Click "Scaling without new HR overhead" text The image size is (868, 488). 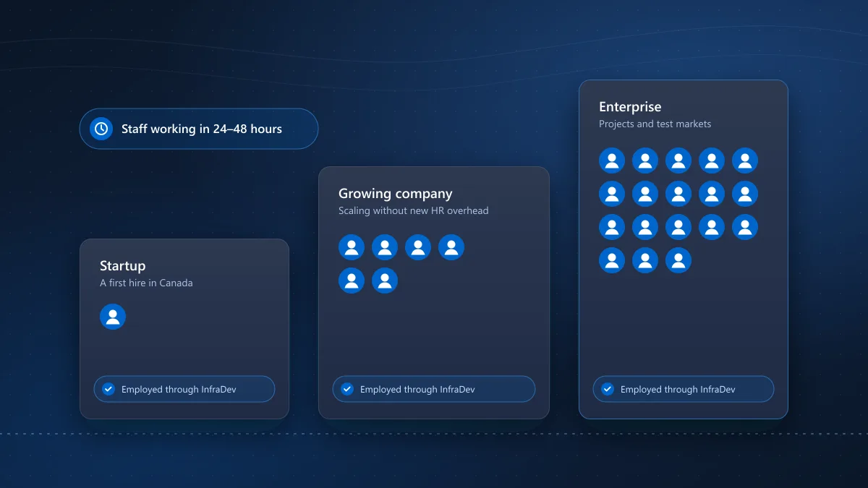(414, 210)
